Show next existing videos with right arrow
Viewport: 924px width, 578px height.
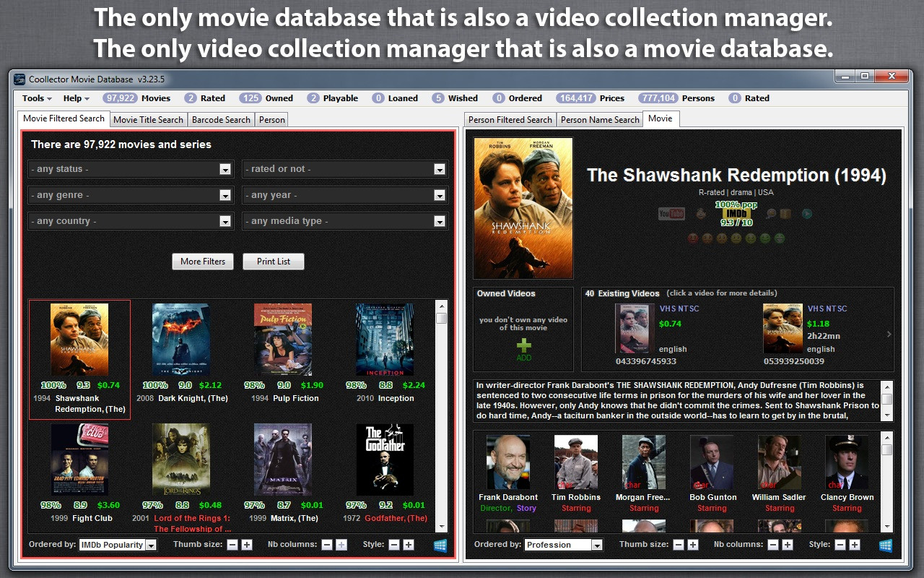(889, 334)
